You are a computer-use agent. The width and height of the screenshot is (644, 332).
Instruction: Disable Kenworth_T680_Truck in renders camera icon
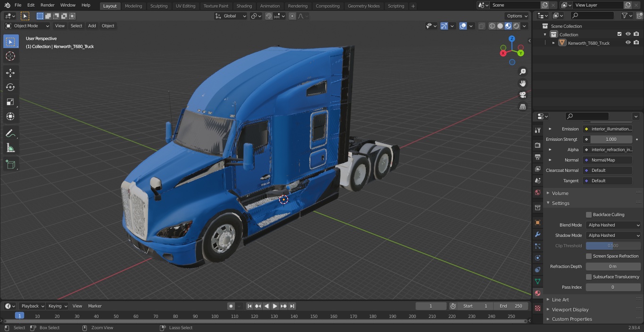[636, 43]
